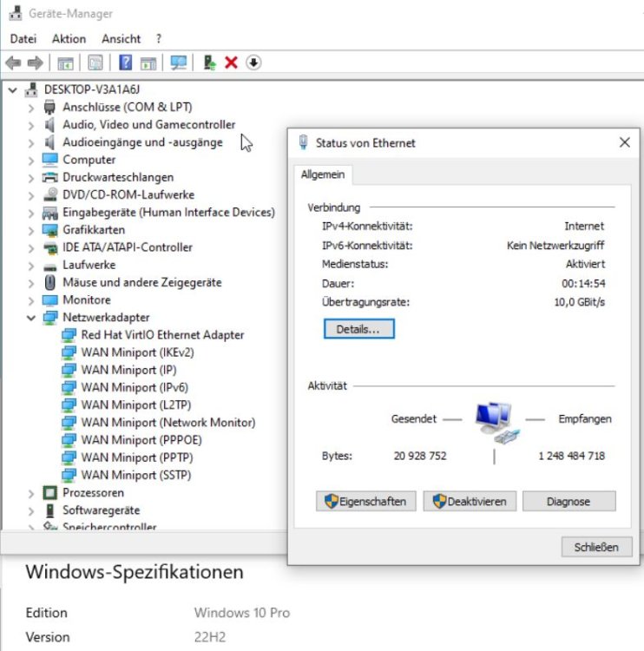Select WAN Miniport (IKEv2)
Screen dimensions: 644x651
(137, 352)
